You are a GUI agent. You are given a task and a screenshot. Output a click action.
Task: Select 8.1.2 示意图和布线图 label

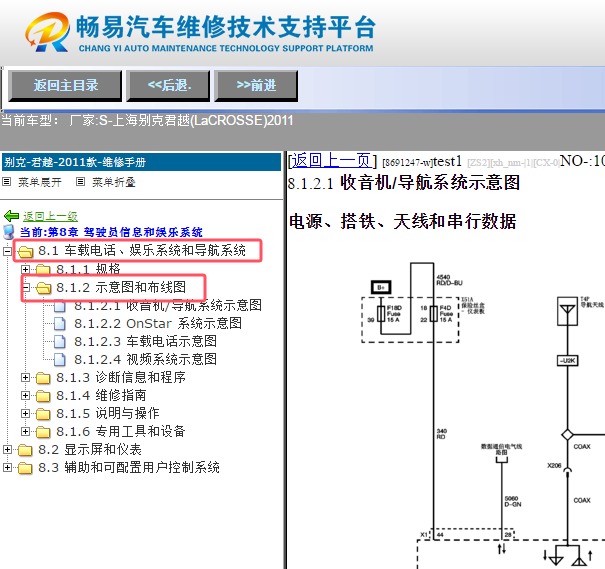pos(121,287)
